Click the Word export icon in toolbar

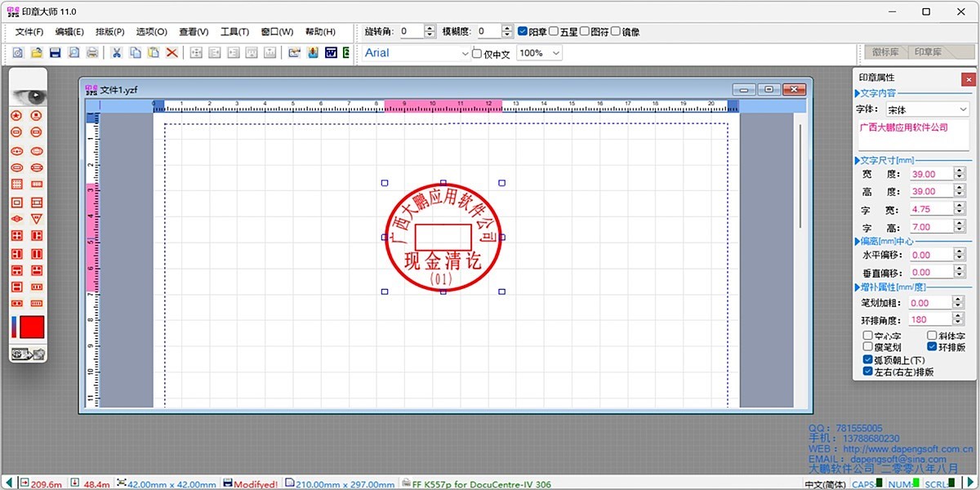[x=332, y=53]
